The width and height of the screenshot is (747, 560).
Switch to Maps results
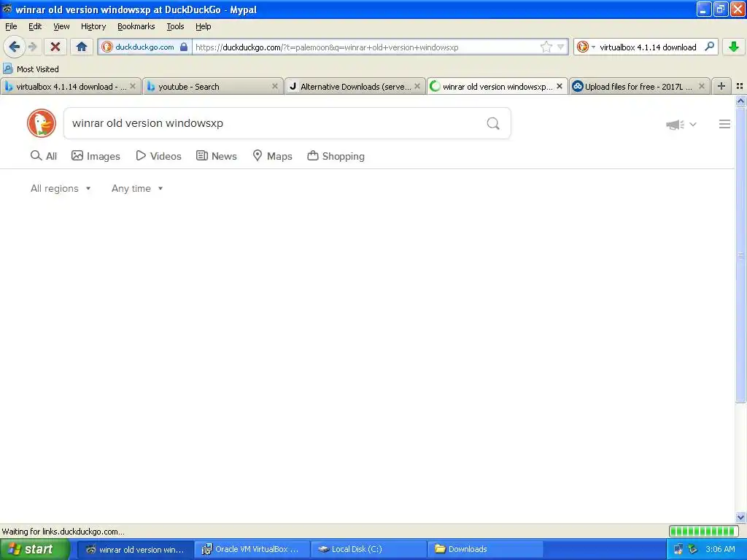coord(273,156)
